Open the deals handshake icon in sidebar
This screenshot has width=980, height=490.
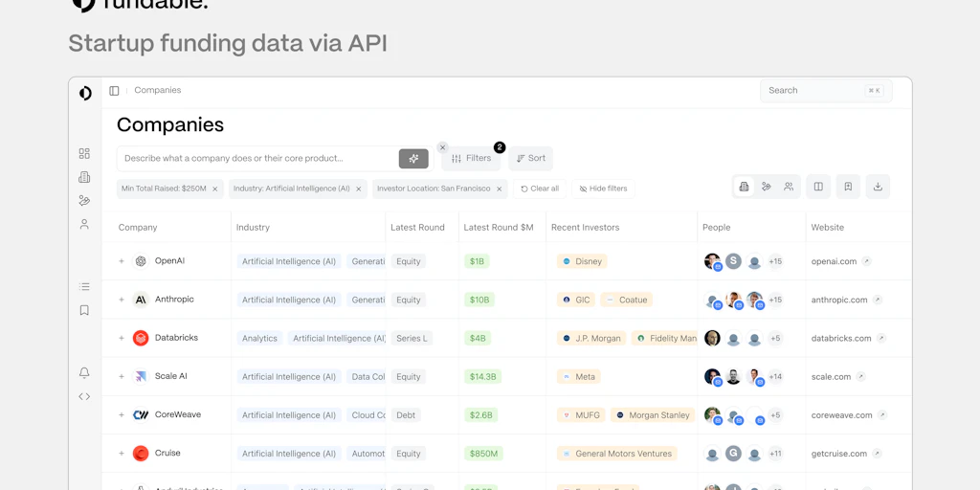point(84,201)
